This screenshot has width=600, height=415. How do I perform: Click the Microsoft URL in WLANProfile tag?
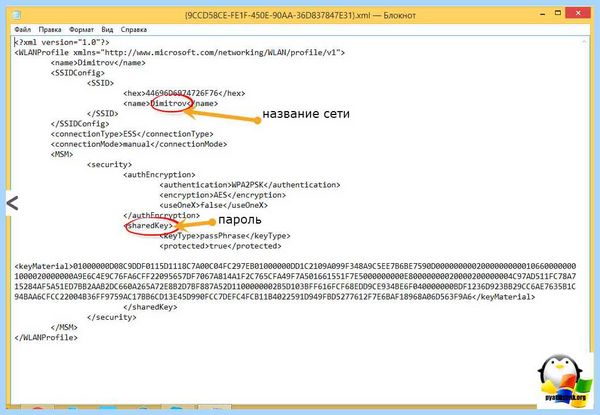pyautogui.click(x=222, y=52)
